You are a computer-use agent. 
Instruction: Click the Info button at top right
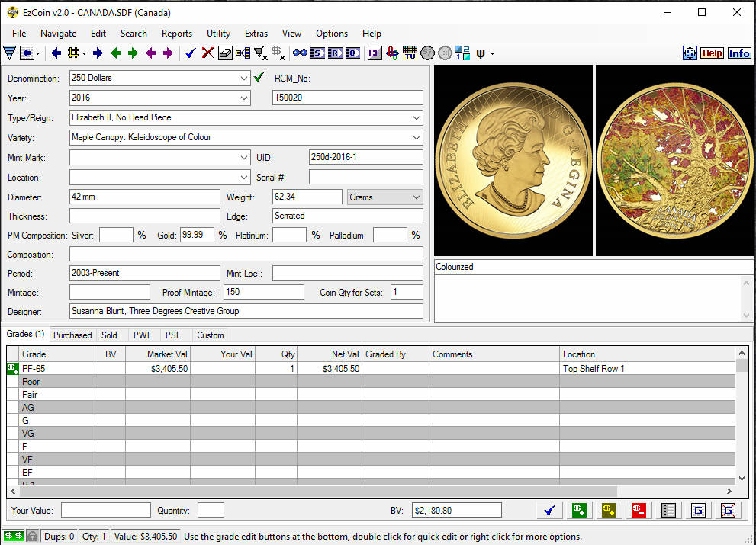pos(738,53)
